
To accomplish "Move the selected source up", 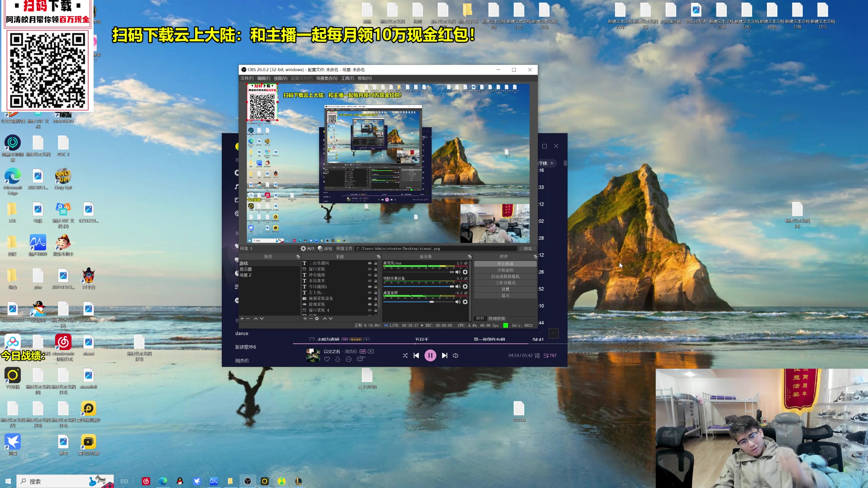I will click(324, 319).
